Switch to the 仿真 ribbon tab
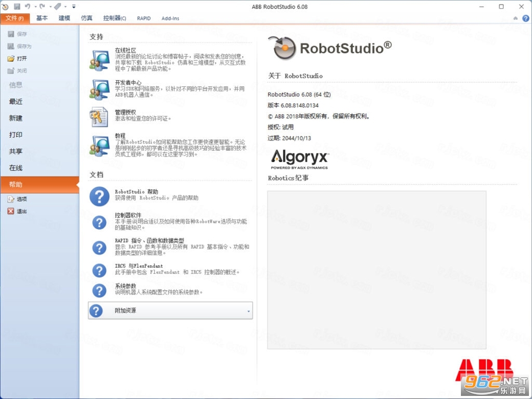The image size is (532, 399). (x=87, y=18)
